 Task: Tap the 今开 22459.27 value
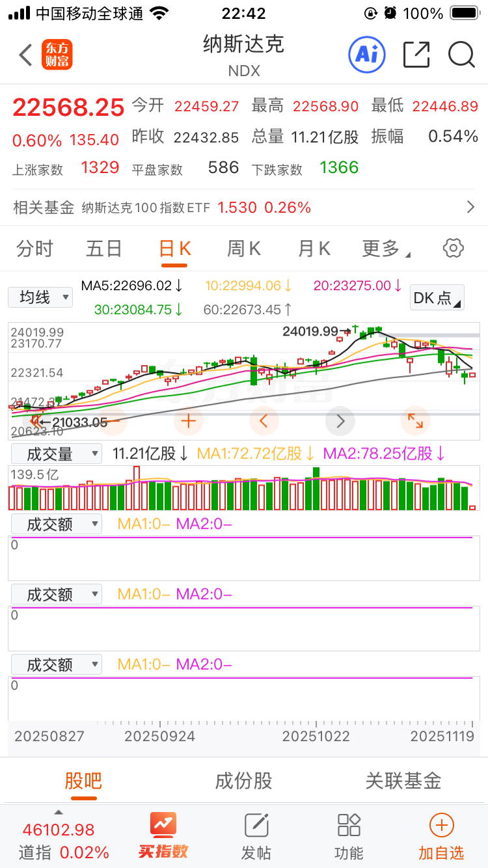[206, 106]
